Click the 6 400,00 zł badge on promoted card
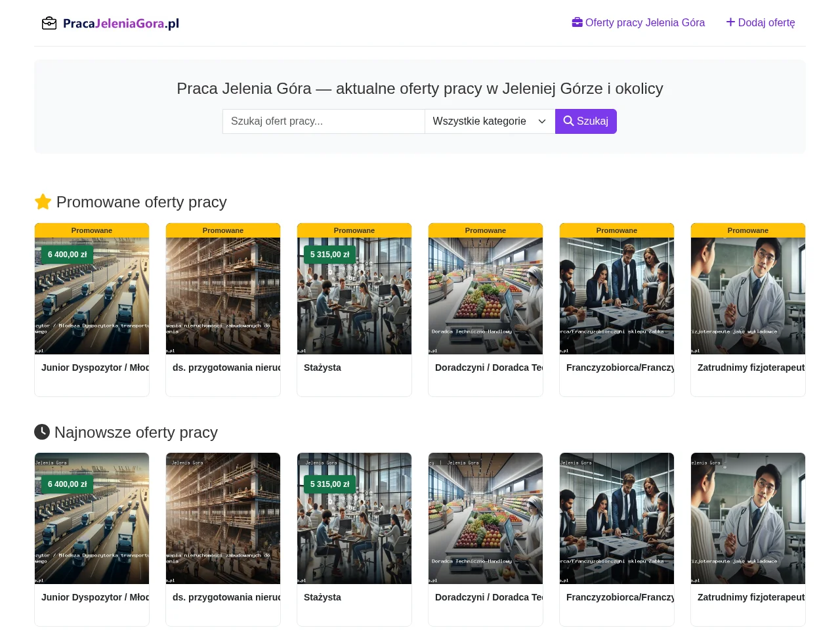This screenshot has height=630, width=840. (68, 255)
